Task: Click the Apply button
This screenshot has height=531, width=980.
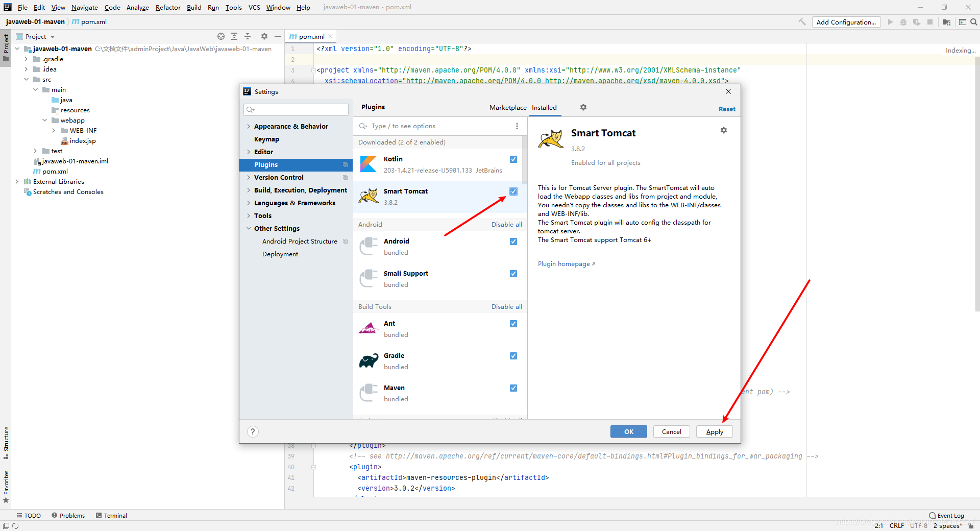Action: click(x=715, y=431)
